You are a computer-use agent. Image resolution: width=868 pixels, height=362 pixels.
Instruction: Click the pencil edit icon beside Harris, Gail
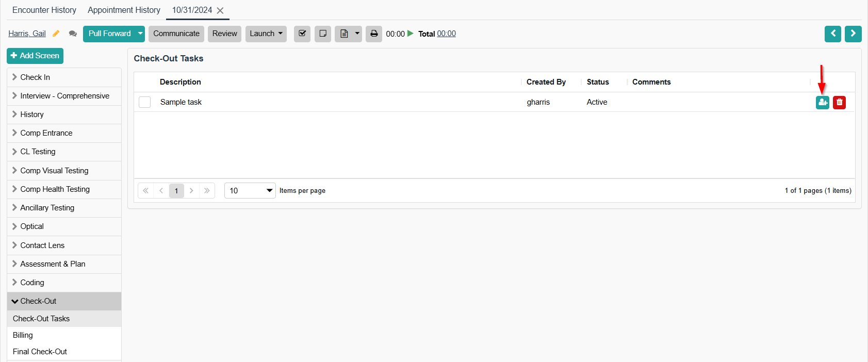click(x=56, y=34)
